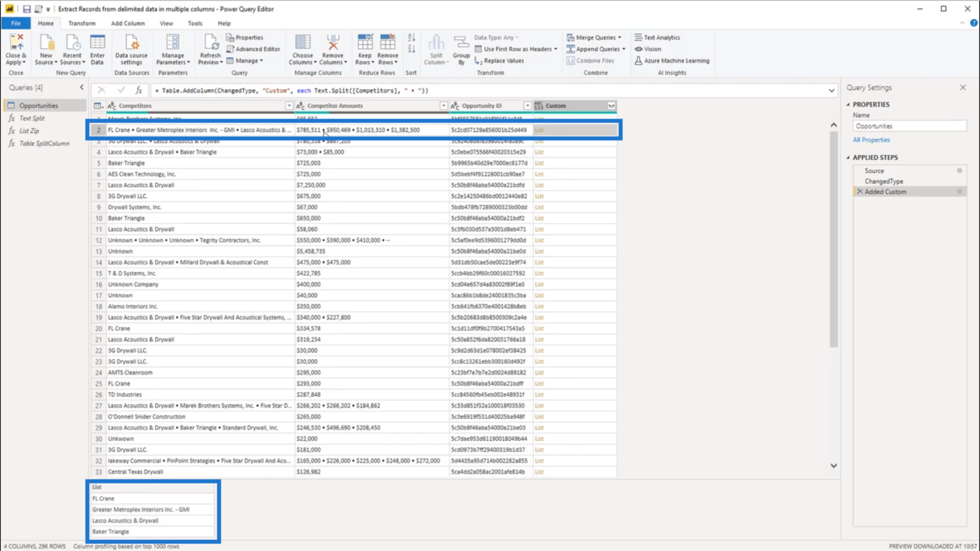Close the Query Settings pane
The image size is (980, 551).
[963, 87]
